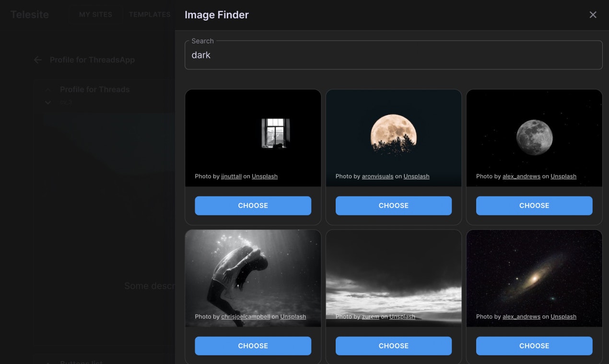
Task: Open aronvisuals author profile link
Action: click(x=377, y=176)
